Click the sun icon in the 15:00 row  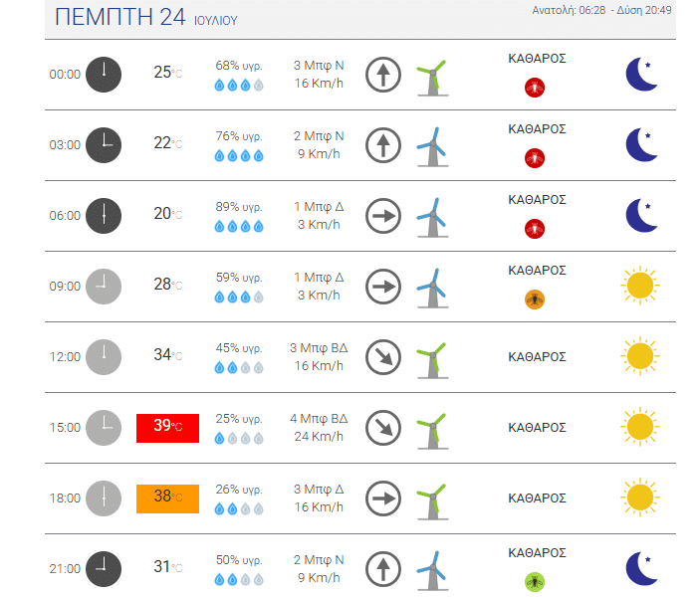tap(640, 427)
